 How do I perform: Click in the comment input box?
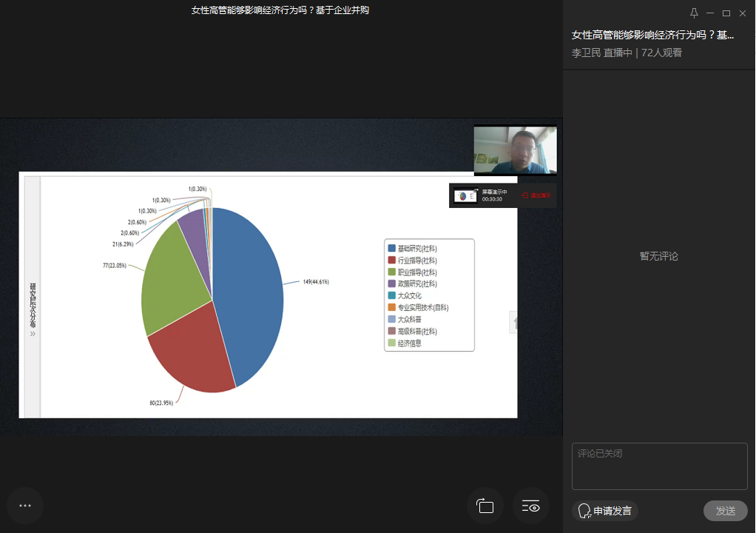pos(659,466)
